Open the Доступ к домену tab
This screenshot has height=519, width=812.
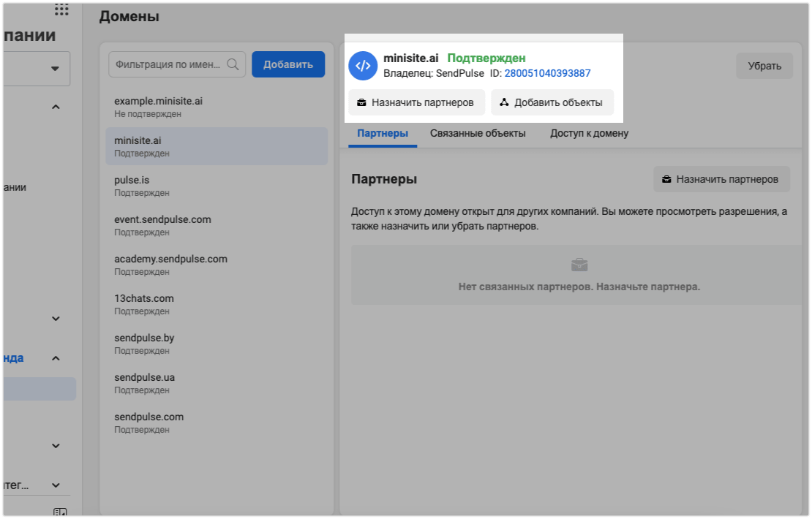[590, 134]
